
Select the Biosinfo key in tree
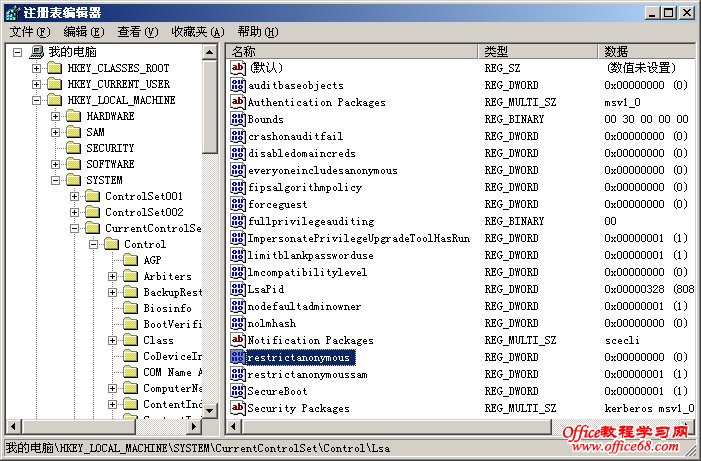[x=167, y=308]
